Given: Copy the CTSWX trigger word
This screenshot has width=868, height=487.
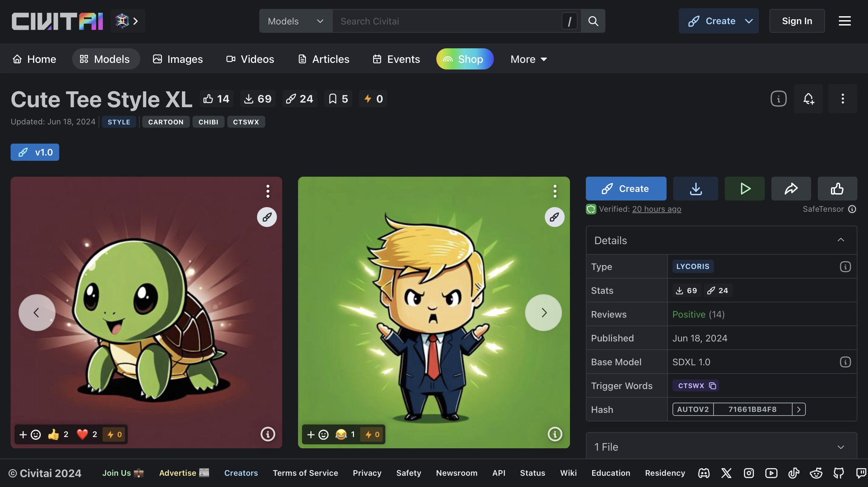Looking at the screenshot, I should (x=712, y=385).
